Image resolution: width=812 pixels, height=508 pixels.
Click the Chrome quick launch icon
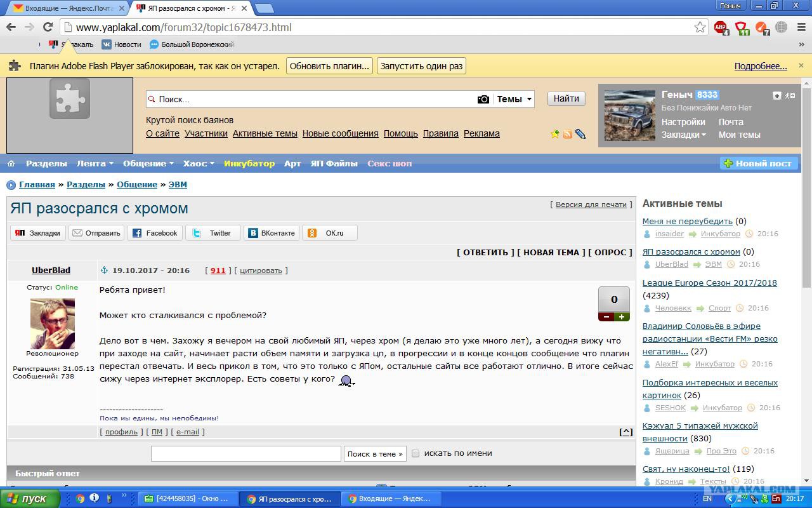pos(81,498)
